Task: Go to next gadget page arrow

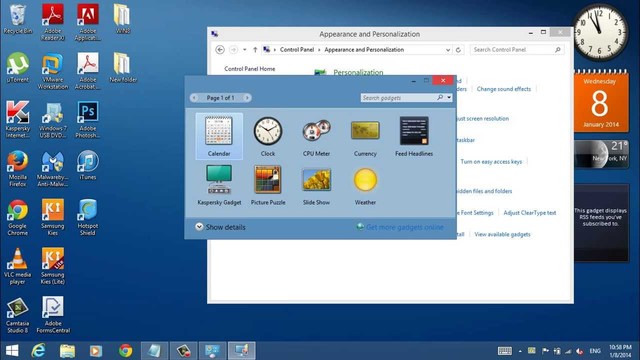Action: [x=247, y=98]
